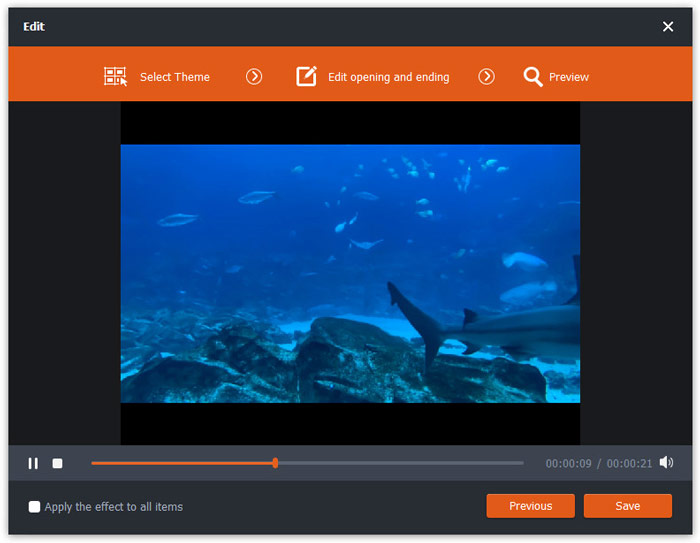The width and height of the screenshot is (700, 543).
Task: Click the pencil icon for opening and ending
Action: pyautogui.click(x=307, y=77)
